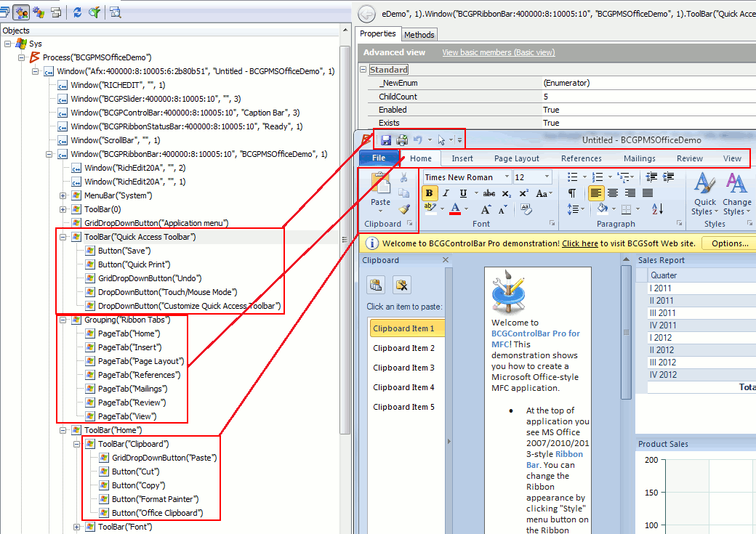Click the Shading paint bucket color button
756x534 pixels.
[602, 209]
